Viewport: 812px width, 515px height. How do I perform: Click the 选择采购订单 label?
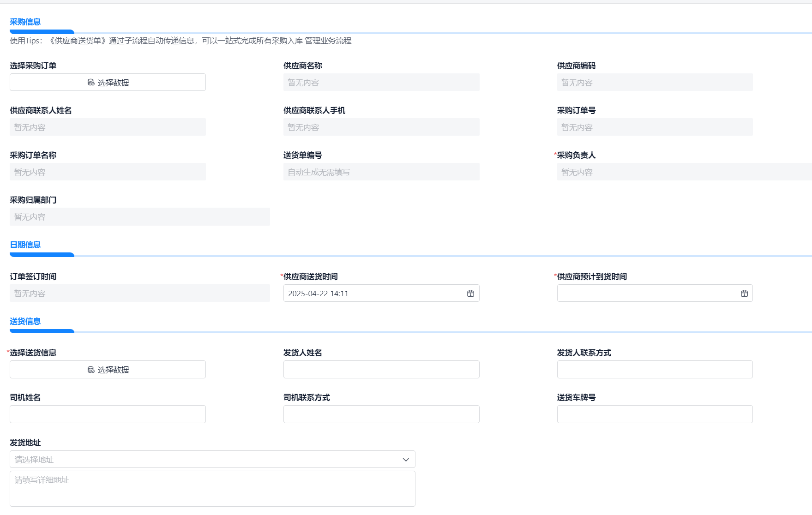pyautogui.click(x=33, y=66)
